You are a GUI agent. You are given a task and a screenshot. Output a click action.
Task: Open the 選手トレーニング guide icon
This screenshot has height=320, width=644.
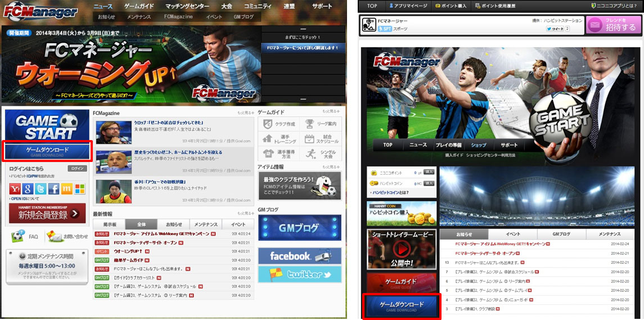pyautogui.click(x=278, y=139)
